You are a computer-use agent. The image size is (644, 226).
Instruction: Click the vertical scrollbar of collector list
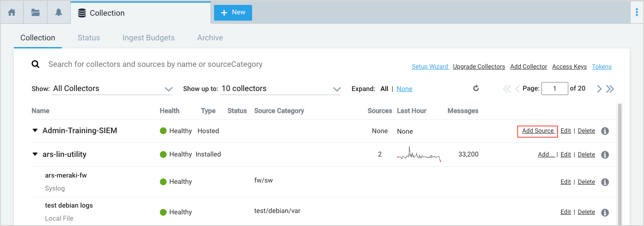click(619, 161)
